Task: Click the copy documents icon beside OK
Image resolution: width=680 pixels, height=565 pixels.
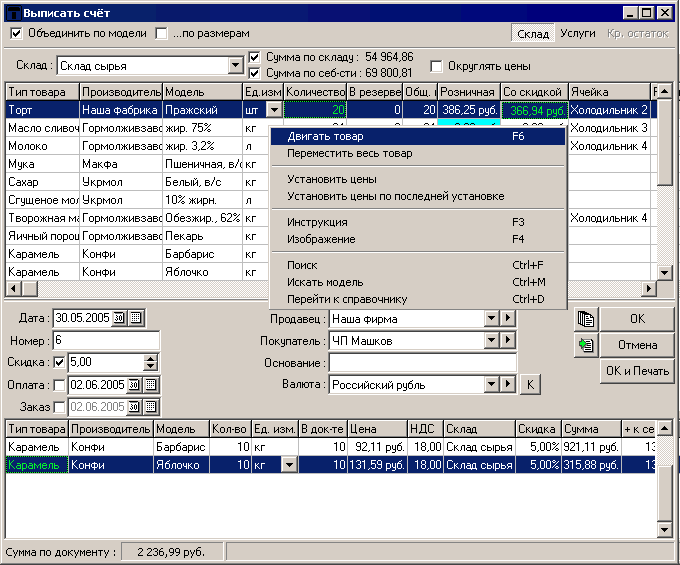Action: [x=585, y=319]
